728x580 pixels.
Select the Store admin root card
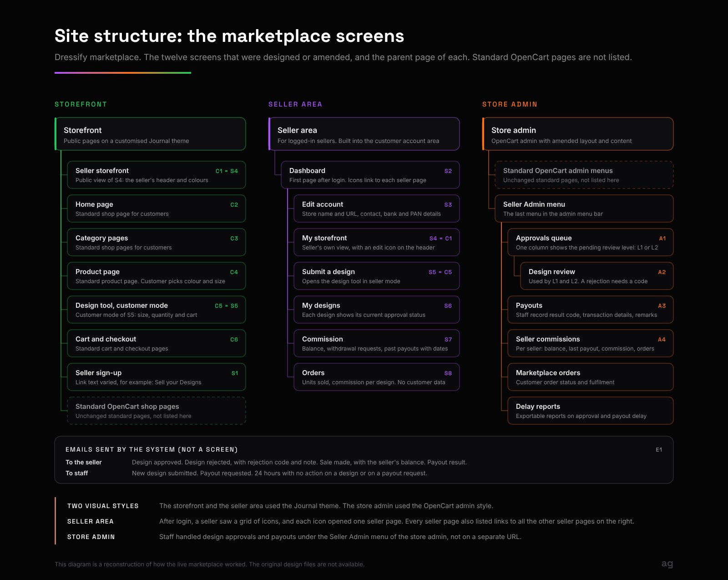pyautogui.click(x=578, y=134)
